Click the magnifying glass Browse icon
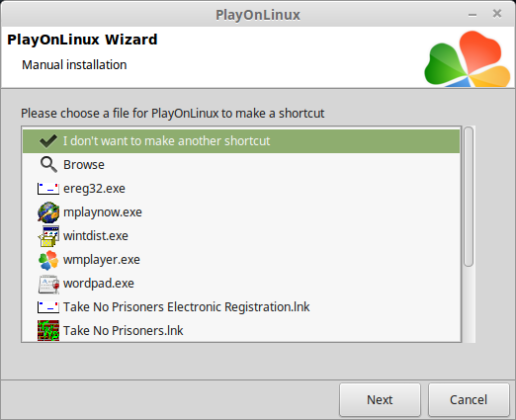This screenshot has width=516, height=420. 48,165
